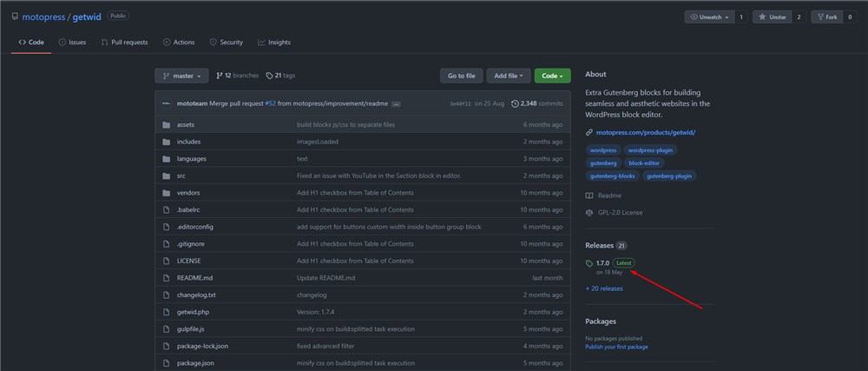Open the 2,348 commits history link
Viewport: 868px width, 371px height.
click(x=537, y=103)
